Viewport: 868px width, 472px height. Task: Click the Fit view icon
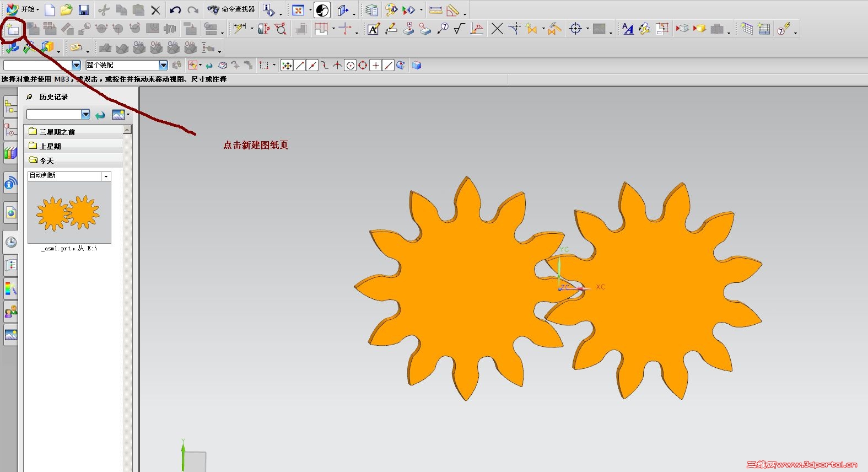298,10
